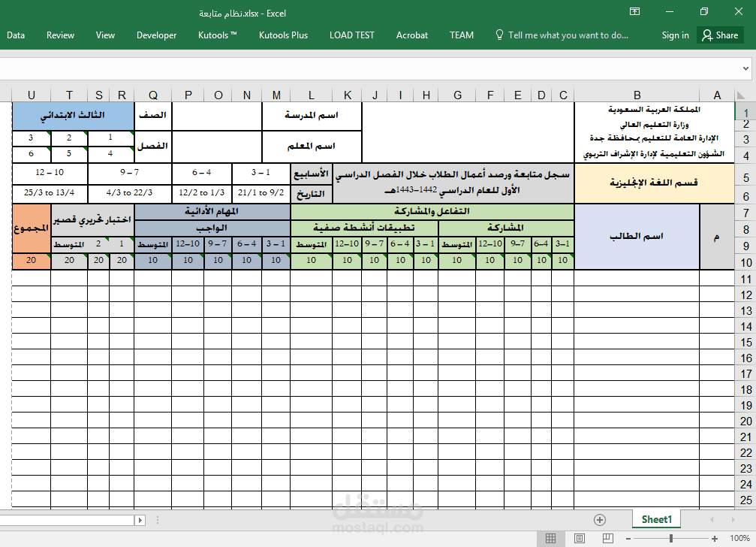Click the 'تطبيقات أنشطة صفية' header cell
756x547 pixels.
point(365,228)
